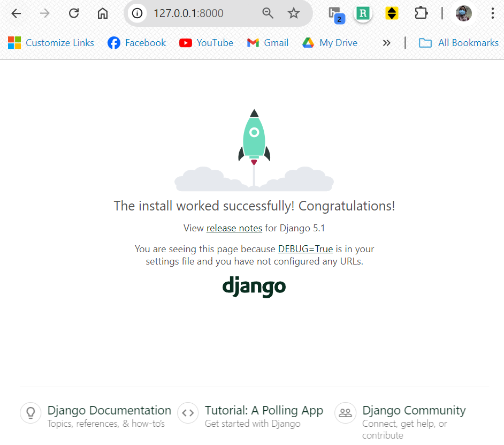Open the Extensions puzzle piece menu
504x445 pixels.
(422, 13)
